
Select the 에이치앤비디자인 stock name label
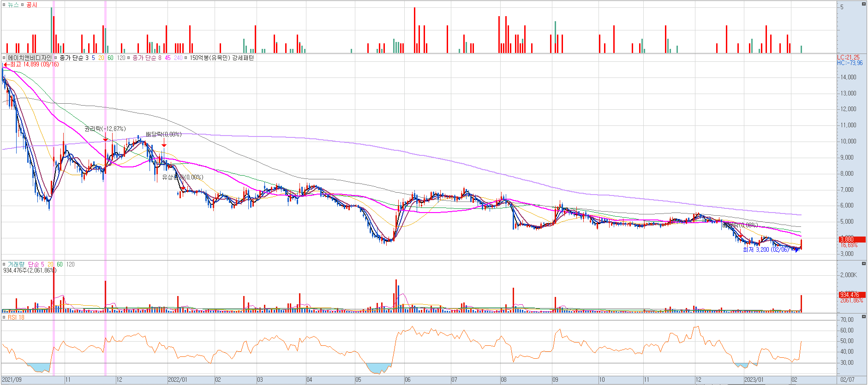[x=30, y=58]
